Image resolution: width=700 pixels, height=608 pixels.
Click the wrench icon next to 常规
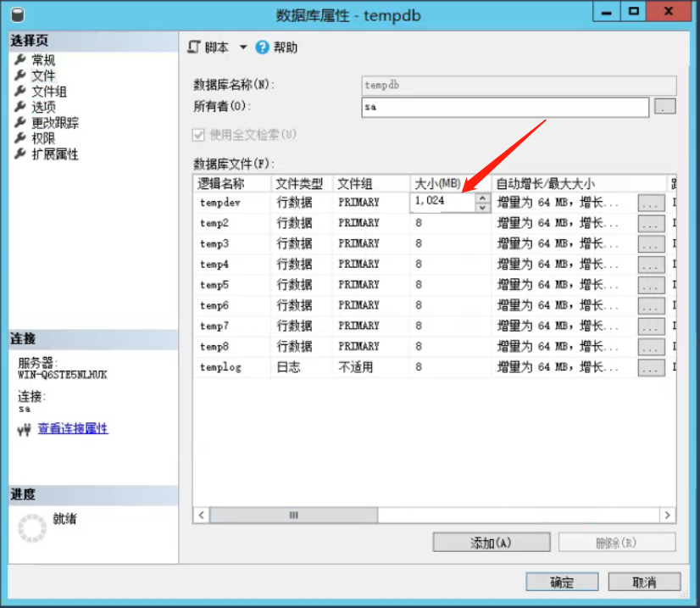click(x=20, y=59)
